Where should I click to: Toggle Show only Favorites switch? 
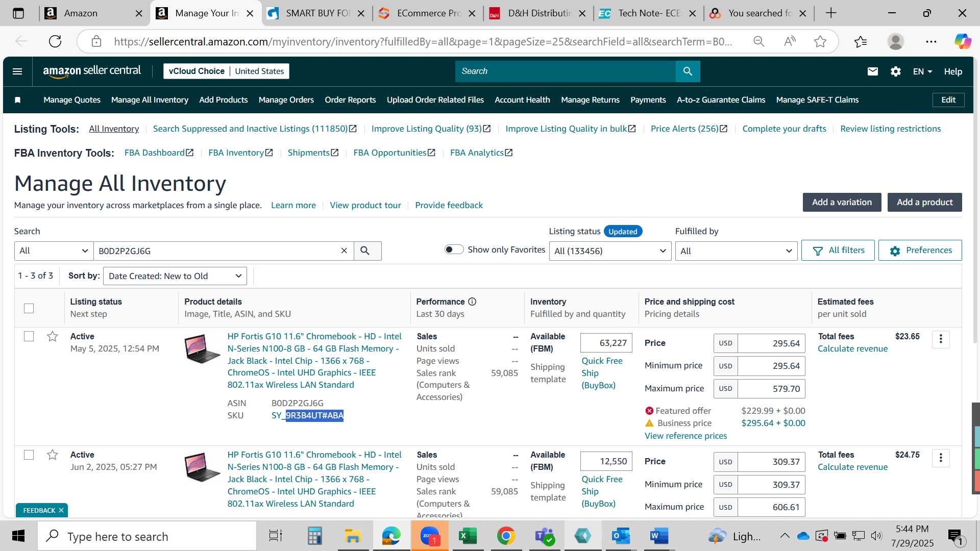(454, 249)
